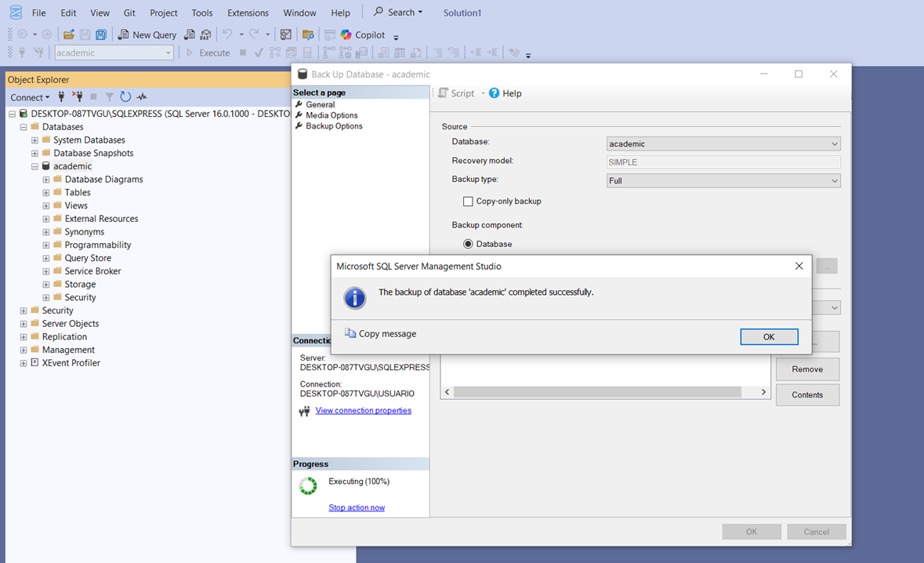Open the Connect dropdown in Object Explorer
Image resolution: width=924 pixels, height=563 pixels.
[x=30, y=97]
